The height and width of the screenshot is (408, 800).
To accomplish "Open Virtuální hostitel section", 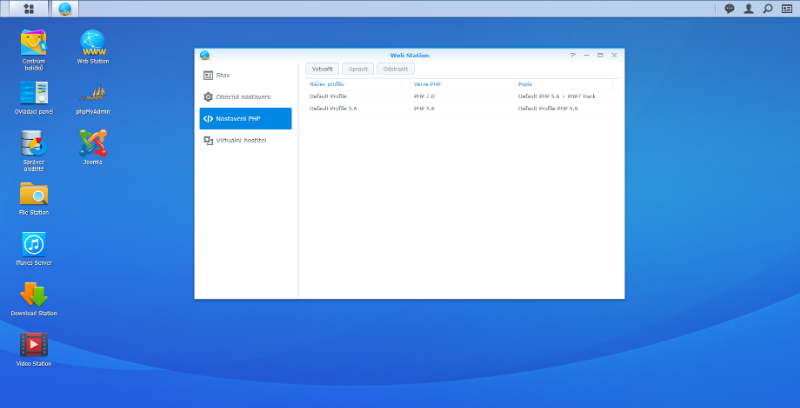I will click(245, 140).
